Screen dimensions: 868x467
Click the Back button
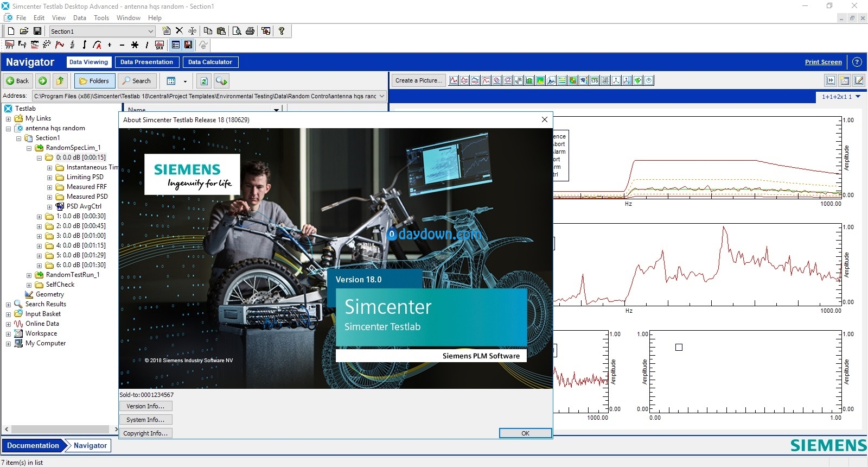pyautogui.click(x=17, y=81)
